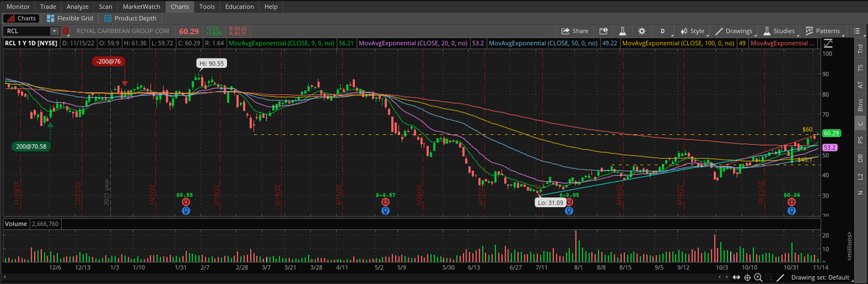Open the Trade tab
The image size is (868, 284).
pyautogui.click(x=48, y=6)
